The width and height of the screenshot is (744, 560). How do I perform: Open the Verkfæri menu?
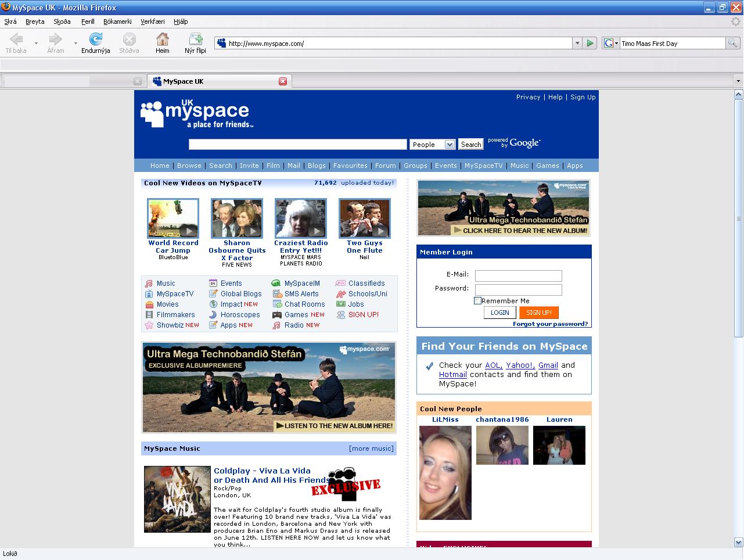[152, 21]
